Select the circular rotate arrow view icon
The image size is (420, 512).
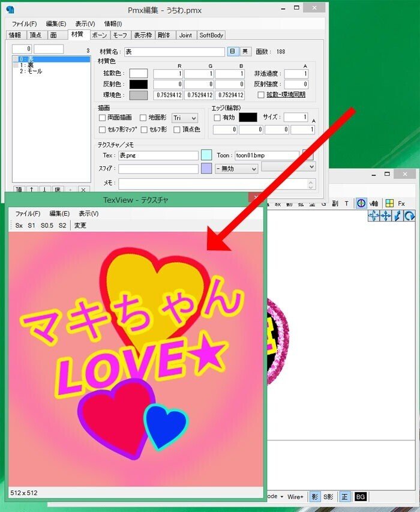pyautogui.click(x=409, y=216)
